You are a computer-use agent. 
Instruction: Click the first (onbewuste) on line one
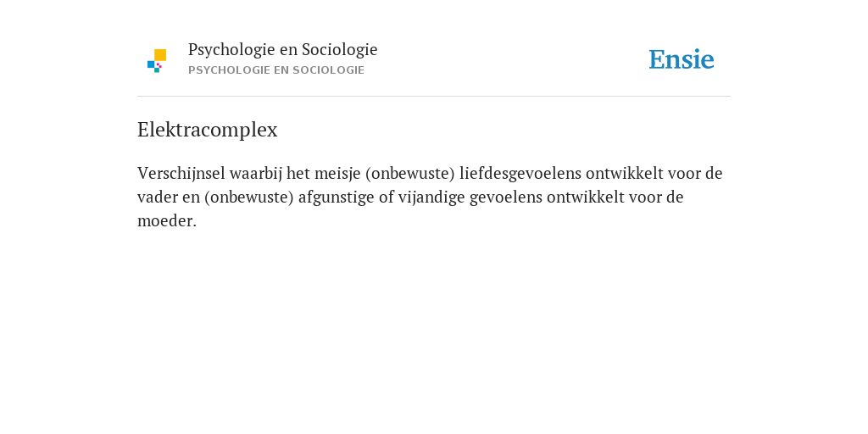[x=409, y=173]
